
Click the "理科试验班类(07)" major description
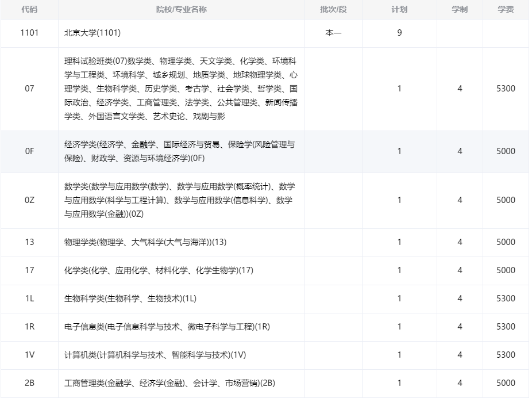click(x=181, y=89)
